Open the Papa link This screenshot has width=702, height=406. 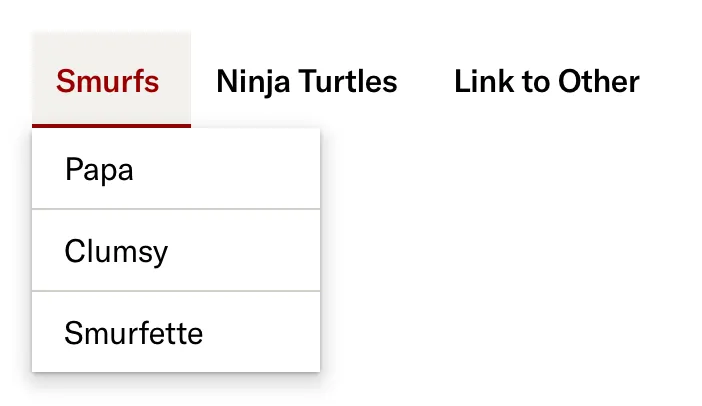pos(99,169)
